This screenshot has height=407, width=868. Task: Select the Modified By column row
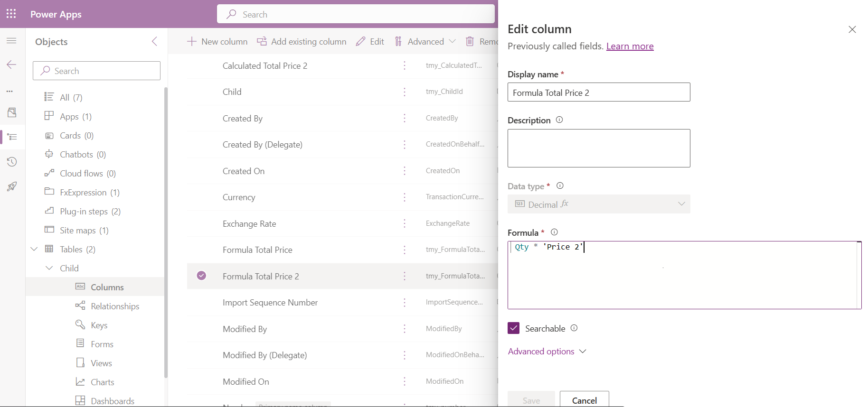pyautogui.click(x=342, y=329)
